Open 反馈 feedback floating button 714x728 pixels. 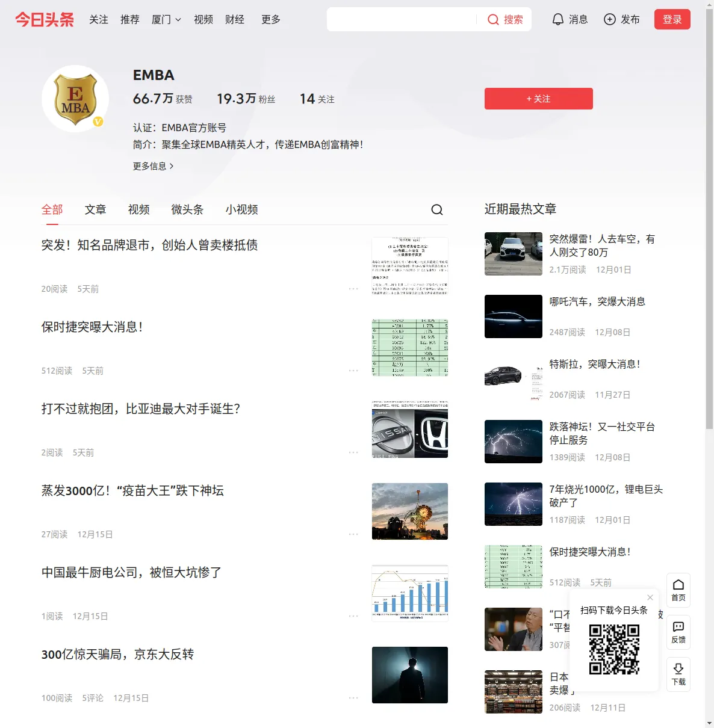pos(678,632)
